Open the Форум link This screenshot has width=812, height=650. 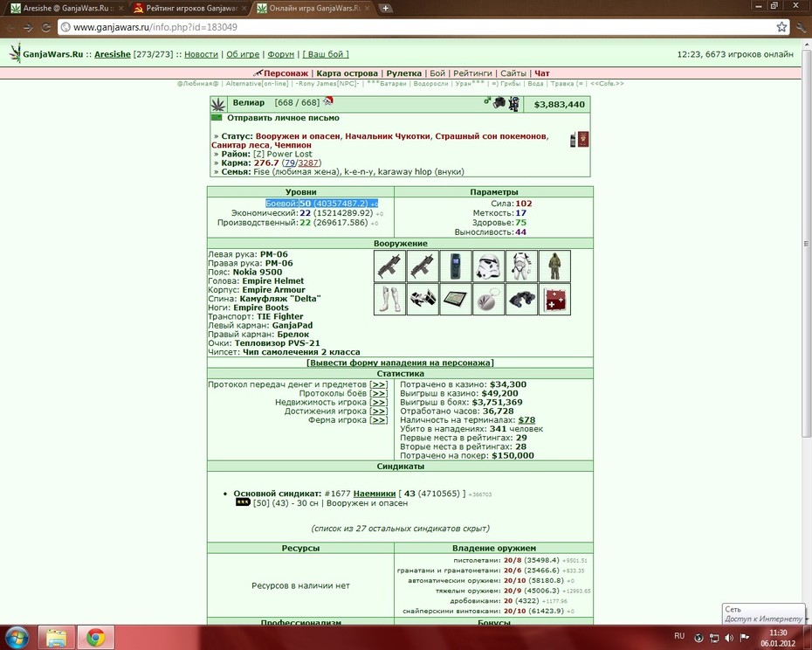point(280,54)
